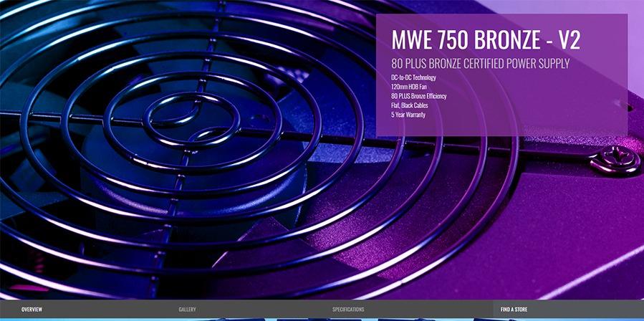Viewport: 644px width, 321px height.
Task: Click the DC-to-DC Technology feature line
Action: coord(413,77)
